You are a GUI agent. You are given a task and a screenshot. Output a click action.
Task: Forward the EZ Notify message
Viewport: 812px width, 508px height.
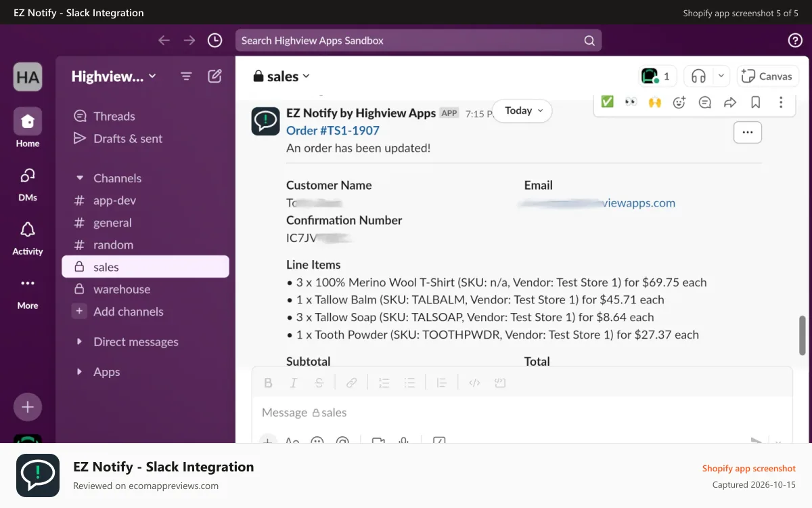pos(730,102)
